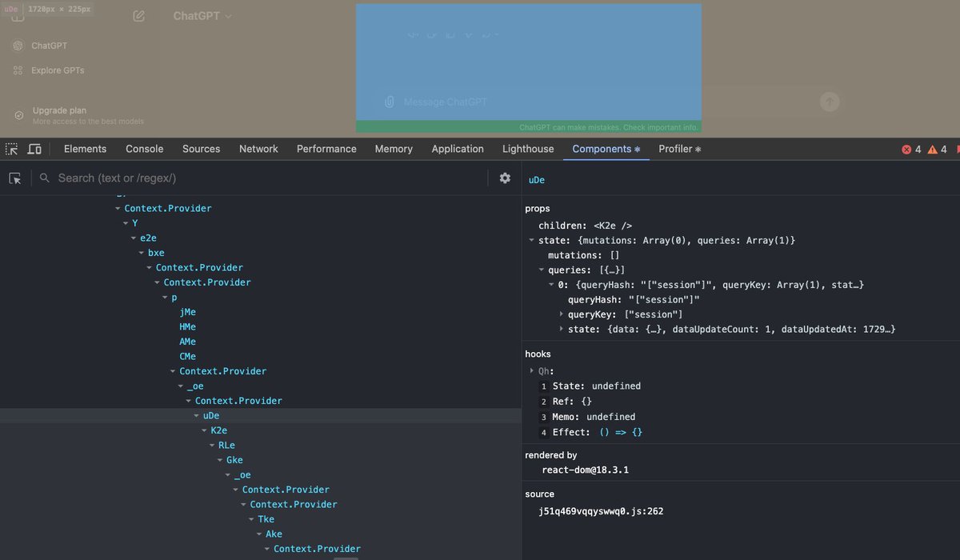Click the Effect hook function value
Image resolution: width=960 pixels, height=560 pixels.
pyautogui.click(x=621, y=432)
